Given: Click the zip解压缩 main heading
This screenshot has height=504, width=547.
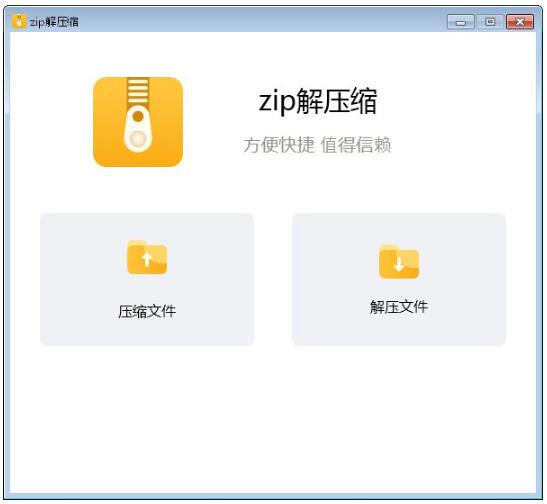Looking at the screenshot, I should click(318, 101).
